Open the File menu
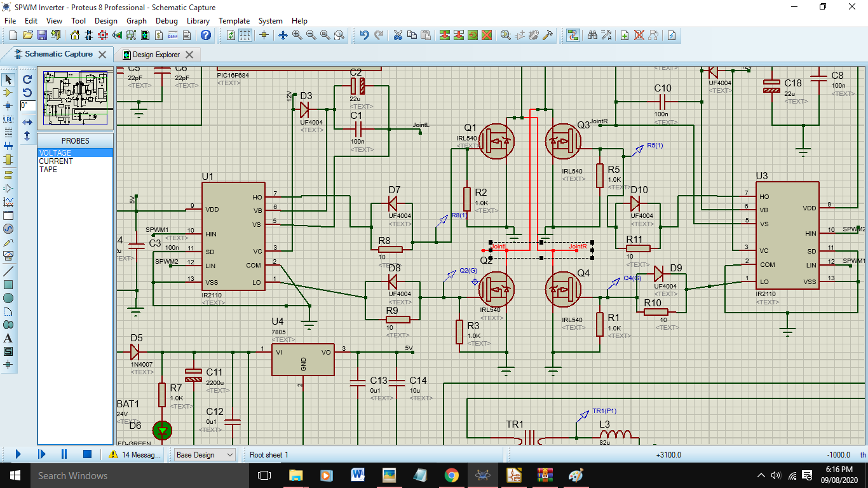The height and width of the screenshot is (488, 868). pos(10,20)
